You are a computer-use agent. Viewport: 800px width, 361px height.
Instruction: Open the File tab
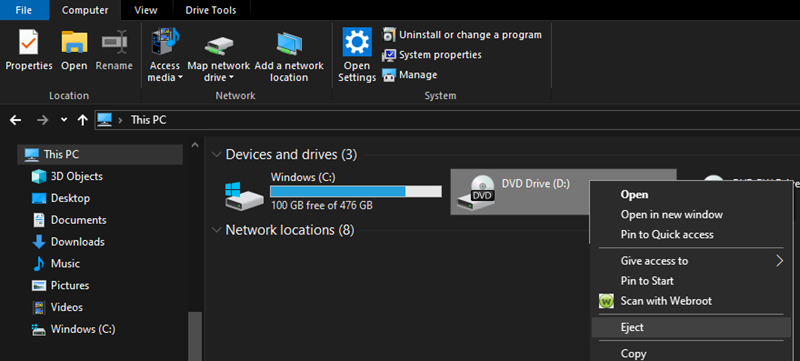[x=24, y=10]
